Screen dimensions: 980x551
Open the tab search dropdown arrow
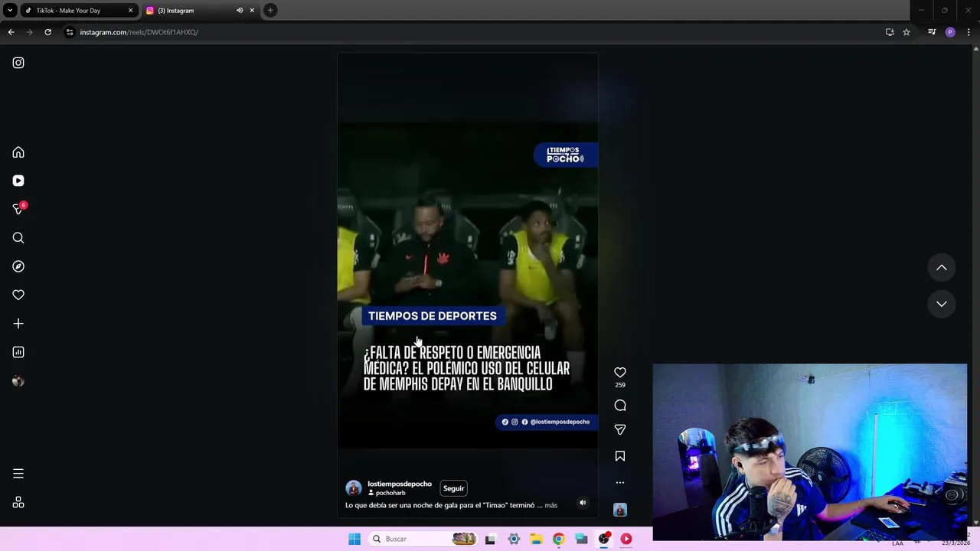[x=9, y=11]
